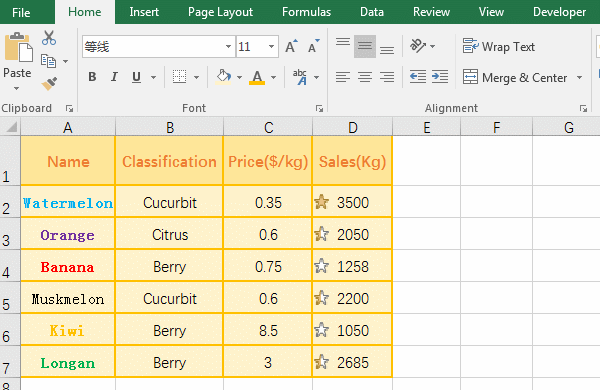Click the star icon beside 1258
The height and width of the screenshot is (390, 600).
pos(321,266)
